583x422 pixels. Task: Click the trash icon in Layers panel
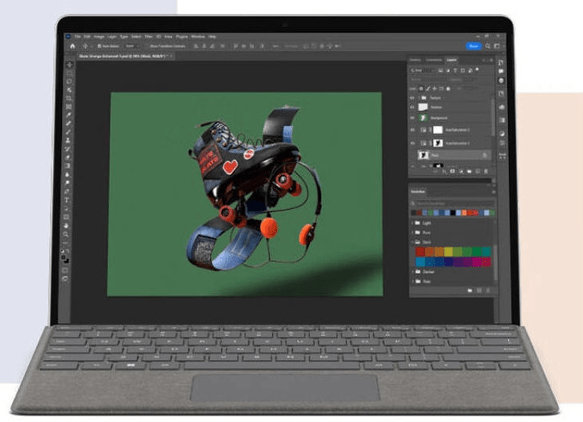pos(486,171)
